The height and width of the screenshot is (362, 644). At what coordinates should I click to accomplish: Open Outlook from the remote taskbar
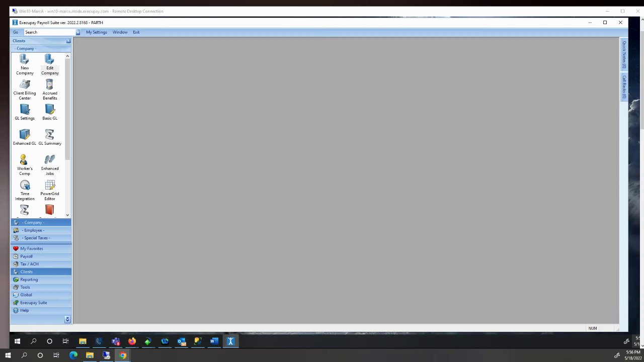click(181, 341)
